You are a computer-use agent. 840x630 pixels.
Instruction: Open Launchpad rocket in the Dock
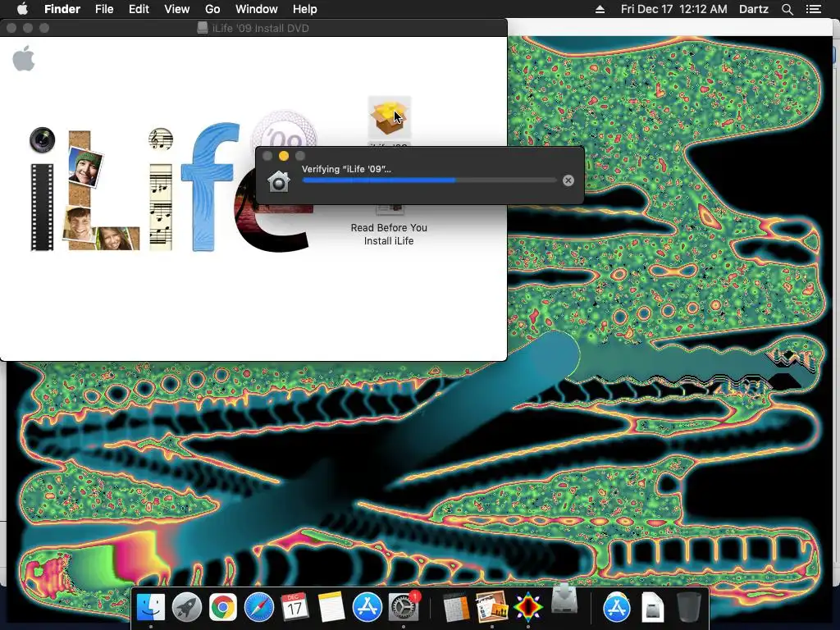(186, 607)
